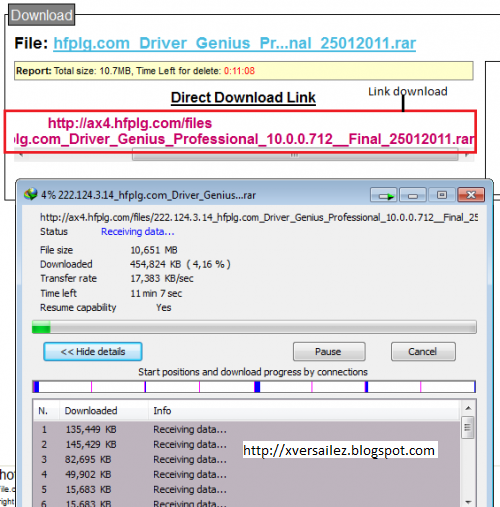500x507 pixels.
Task: Close the IDM download window
Action: [x=471, y=195]
